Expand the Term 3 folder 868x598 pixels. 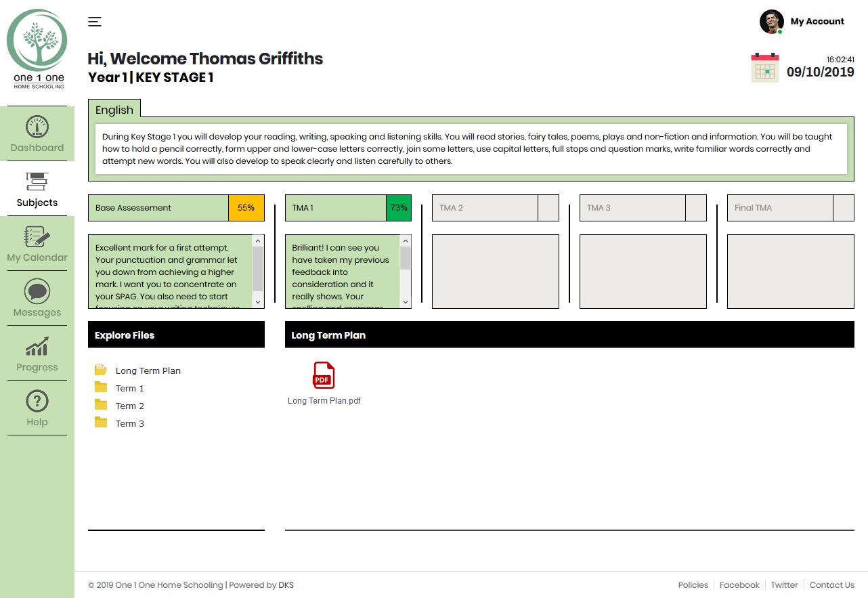(x=102, y=423)
